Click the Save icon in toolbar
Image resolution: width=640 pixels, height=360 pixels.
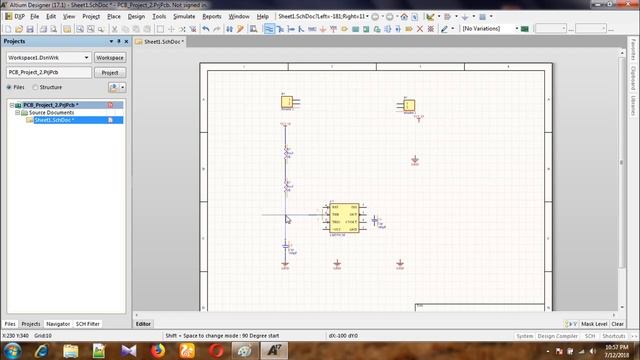[x=30, y=29]
